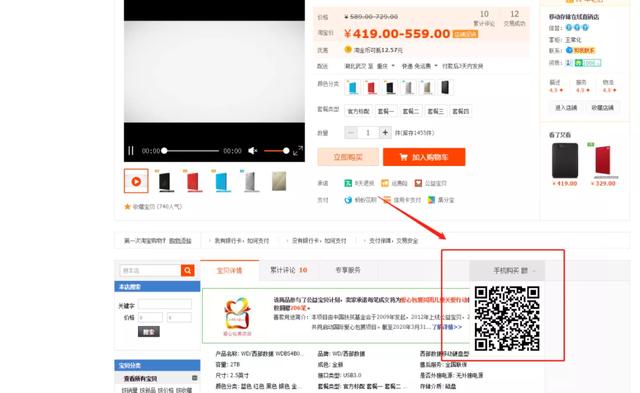Choose the gold color option
Image resolution: width=640 pixels, height=393 pixels.
(427, 87)
